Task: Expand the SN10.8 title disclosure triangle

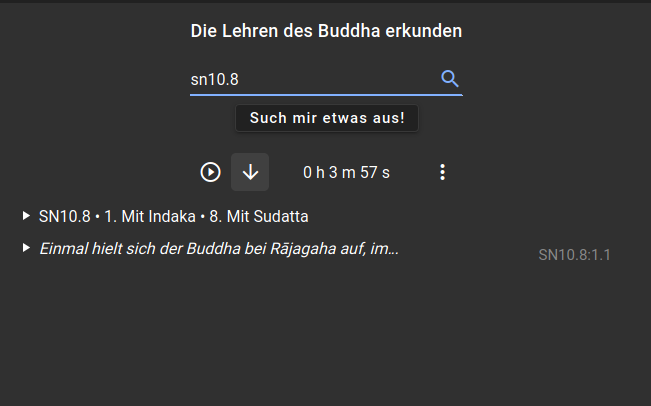Action: click(26, 215)
